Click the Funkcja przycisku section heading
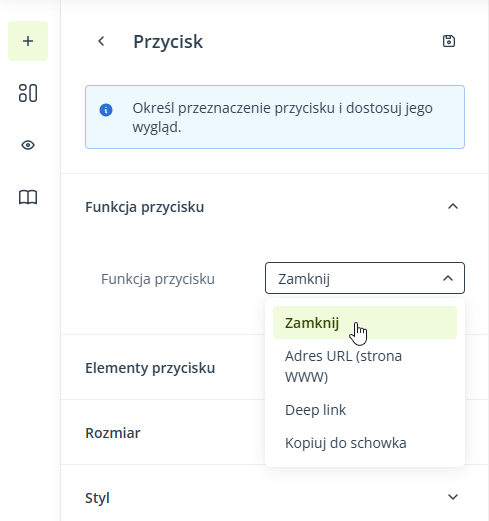 click(145, 207)
